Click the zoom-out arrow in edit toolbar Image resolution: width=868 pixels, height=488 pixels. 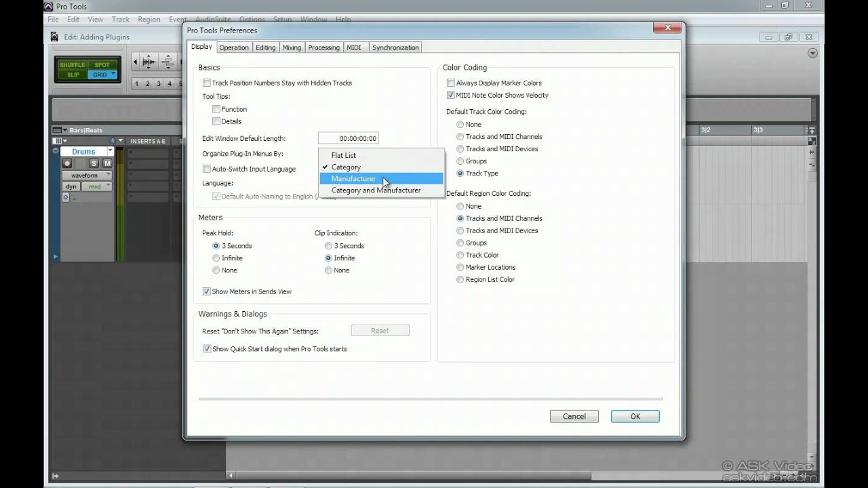click(x=135, y=62)
